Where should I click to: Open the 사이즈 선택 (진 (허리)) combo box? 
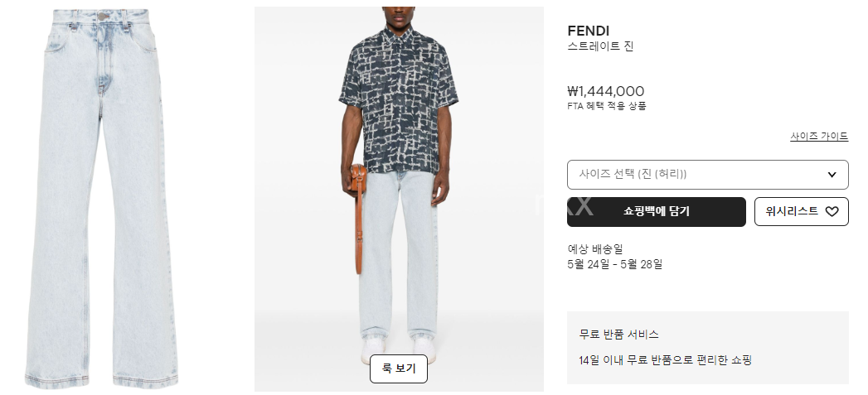[707, 175]
